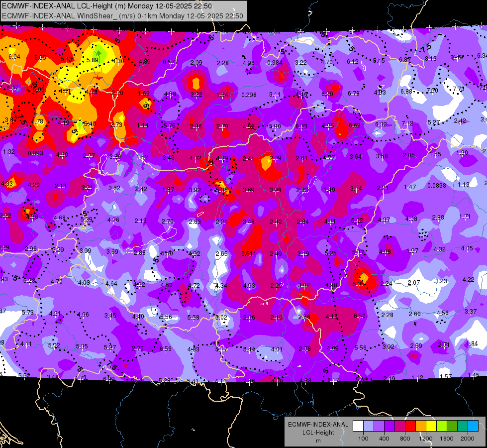Click the wind shear value 1.14
This screenshot has width=487, height=448.
coord(143,125)
